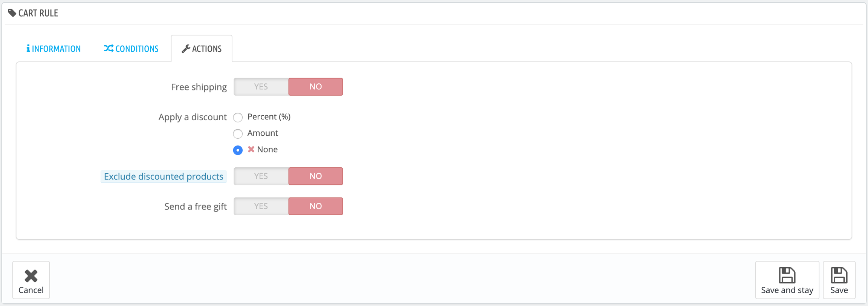Click the Actions tab wrench icon
Screen dimensions: 868x306
[x=186, y=49]
